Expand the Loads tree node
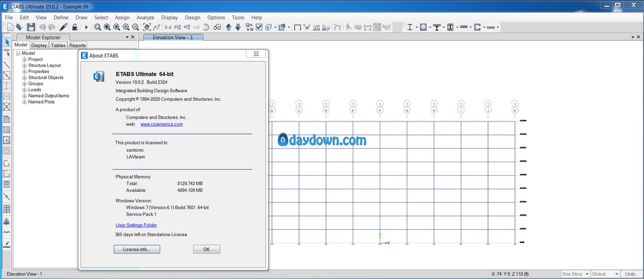Image resolution: width=644 pixels, height=279 pixels. pyautogui.click(x=24, y=90)
